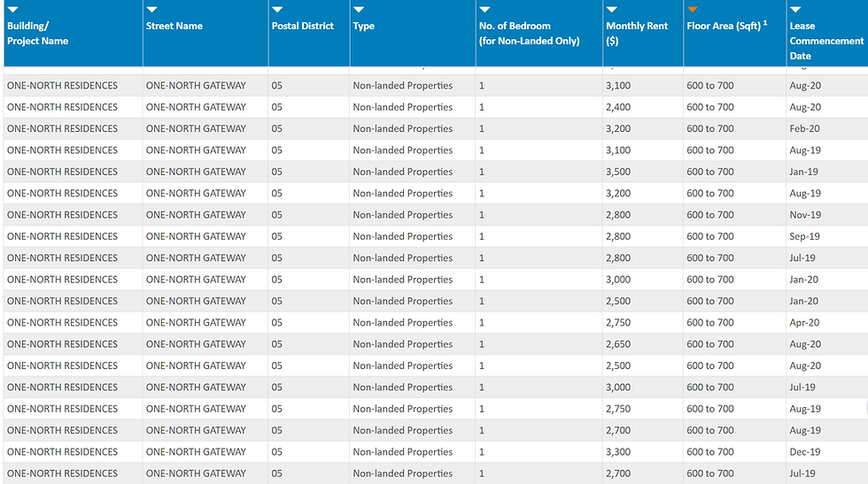Click the Monthly Rent ($) header text

(x=637, y=34)
